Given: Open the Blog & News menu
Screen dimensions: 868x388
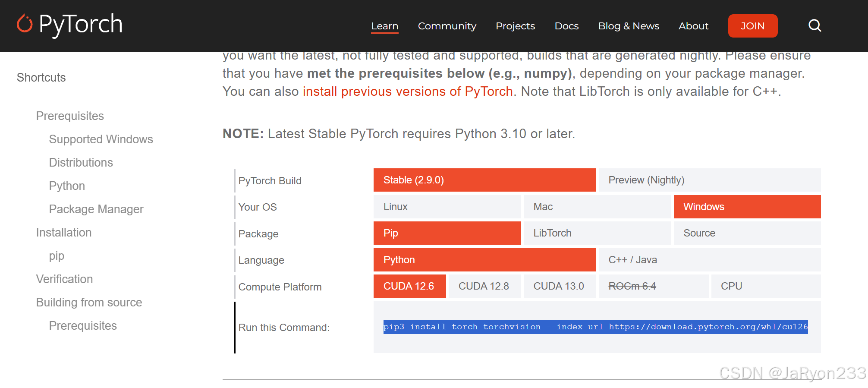Looking at the screenshot, I should pyautogui.click(x=629, y=26).
